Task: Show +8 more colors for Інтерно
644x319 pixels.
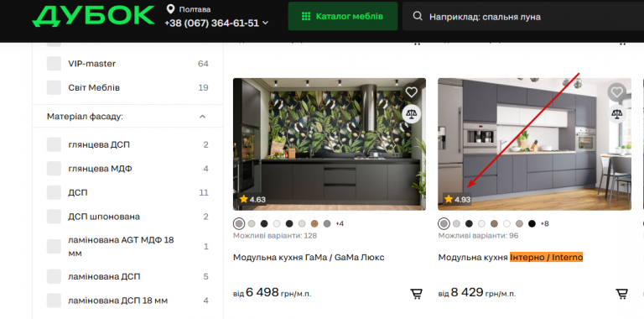Action: click(544, 223)
